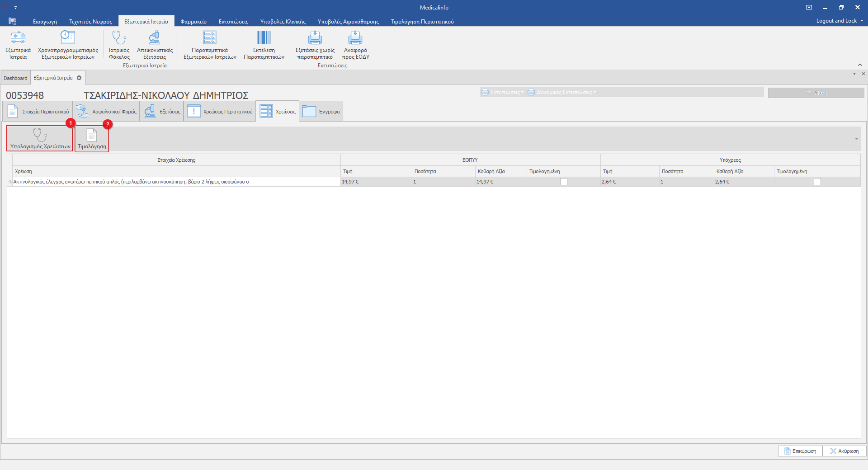The image size is (868, 470).
Task: Click Εκτέλεση Παραπεμπτικών barcode icon
Action: (264, 45)
